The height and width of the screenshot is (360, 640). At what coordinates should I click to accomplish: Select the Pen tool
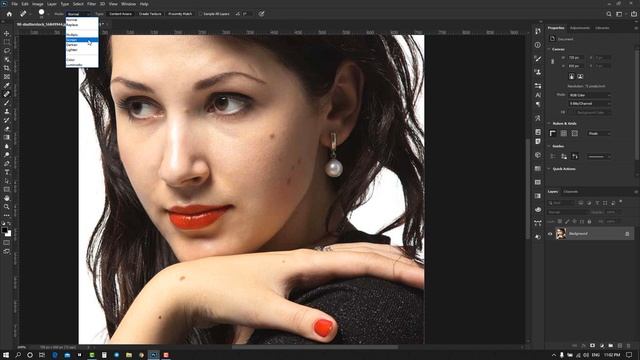point(7,163)
